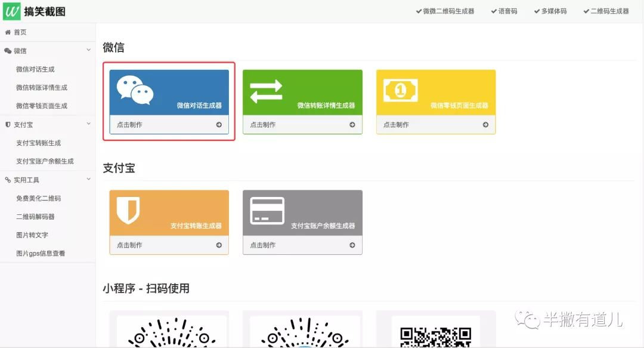Select 图片gps信息查看 in sidebar
The height and width of the screenshot is (348, 644).
41,254
